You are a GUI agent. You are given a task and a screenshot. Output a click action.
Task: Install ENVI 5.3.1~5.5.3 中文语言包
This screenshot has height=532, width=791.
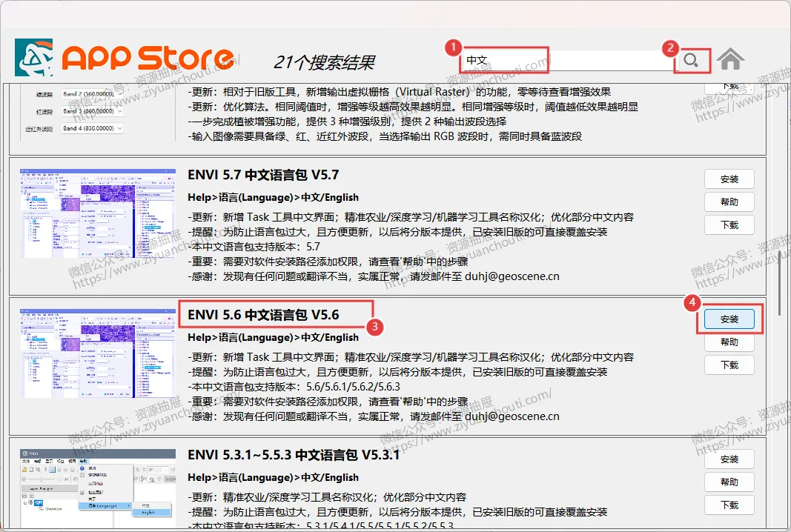pyautogui.click(x=729, y=459)
